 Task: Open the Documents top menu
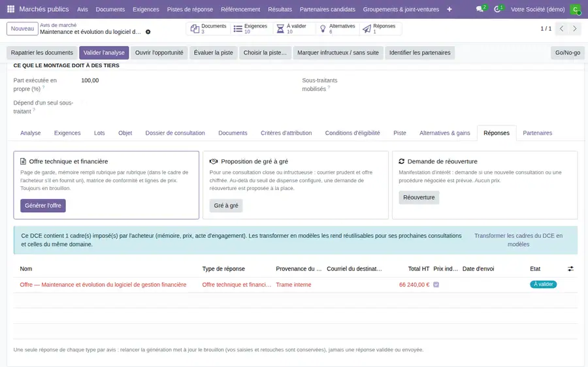pos(110,9)
